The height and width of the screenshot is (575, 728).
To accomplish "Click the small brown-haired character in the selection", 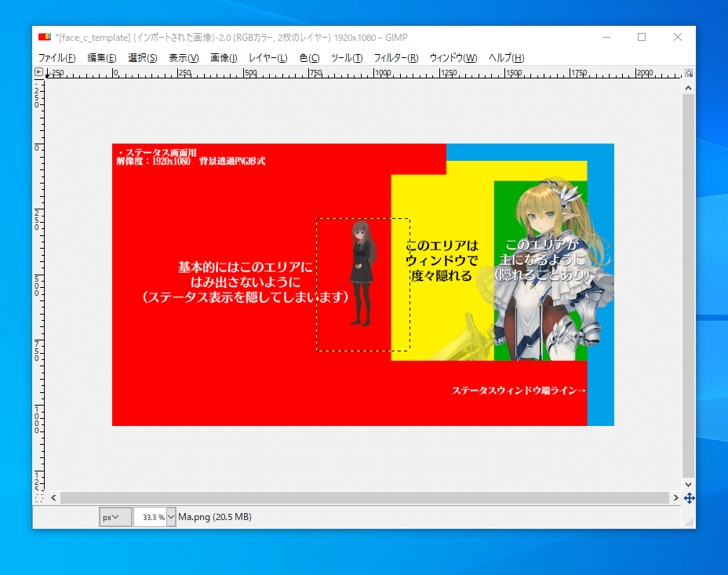I will [x=362, y=273].
